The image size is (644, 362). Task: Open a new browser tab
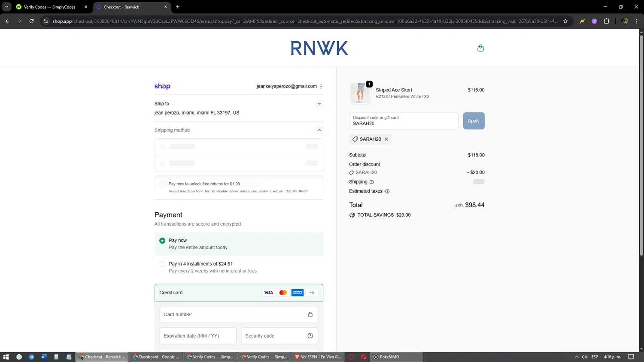[178, 7]
